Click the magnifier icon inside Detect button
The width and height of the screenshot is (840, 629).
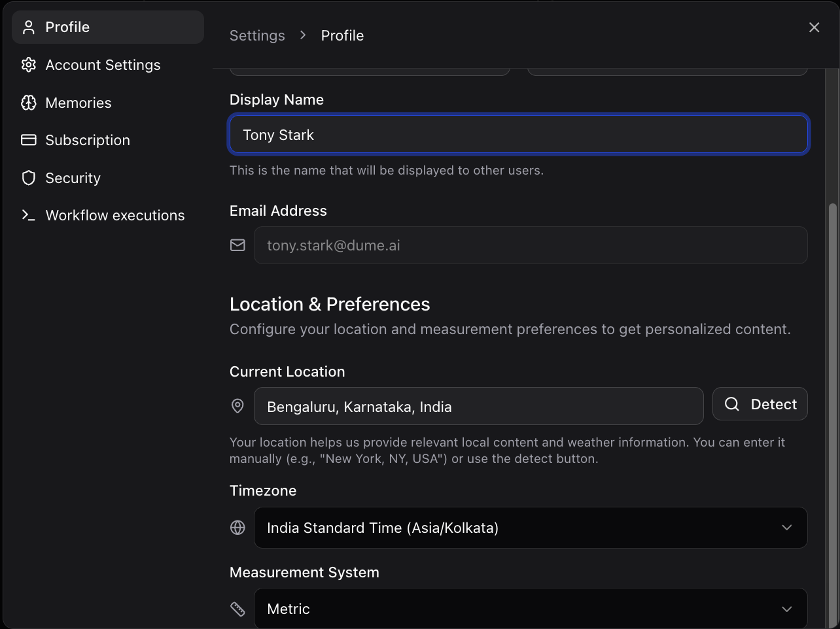coord(731,403)
